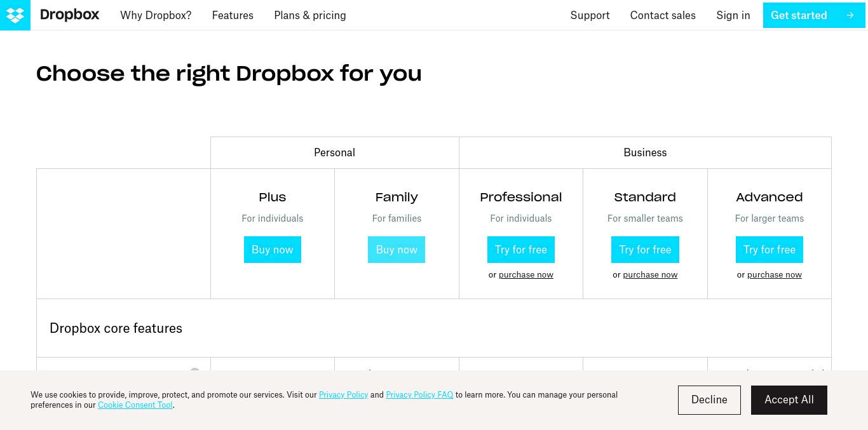Image resolution: width=868 pixels, height=430 pixels.
Task: Decline cookies
Action: [x=709, y=400]
